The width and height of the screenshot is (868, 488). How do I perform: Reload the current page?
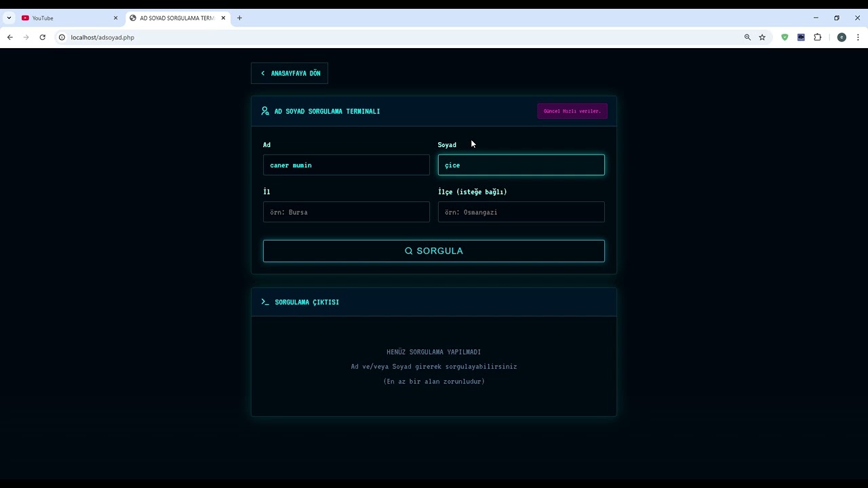tap(43, 37)
